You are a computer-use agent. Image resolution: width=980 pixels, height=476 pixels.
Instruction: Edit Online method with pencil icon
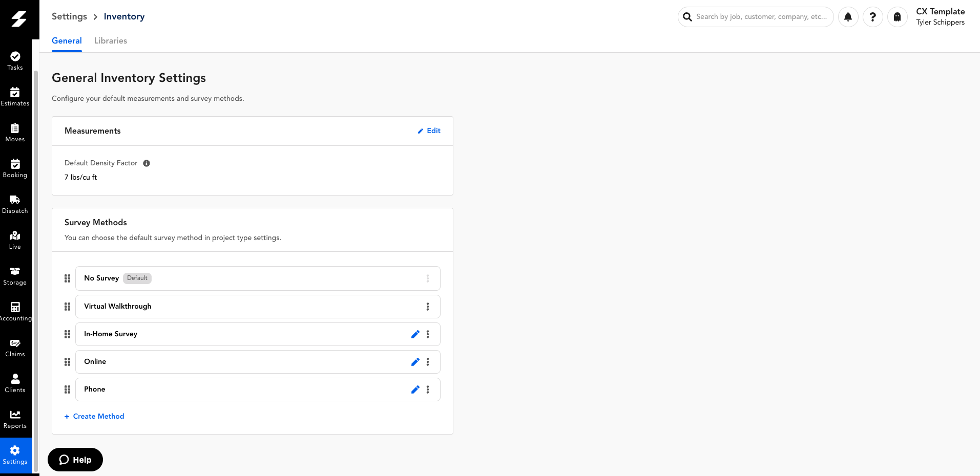tap(415, 362)
